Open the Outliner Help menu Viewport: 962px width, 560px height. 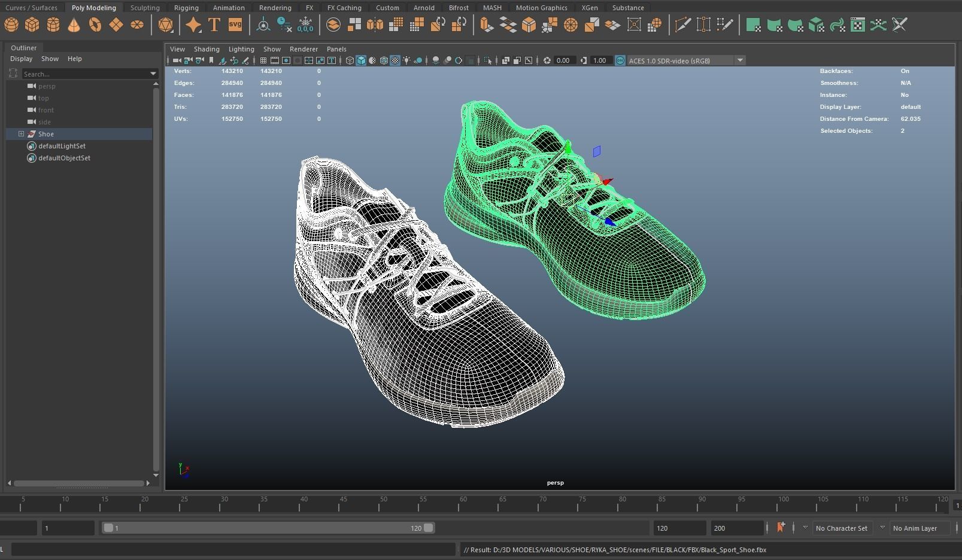pyautogui.click(x=75, y=59)
